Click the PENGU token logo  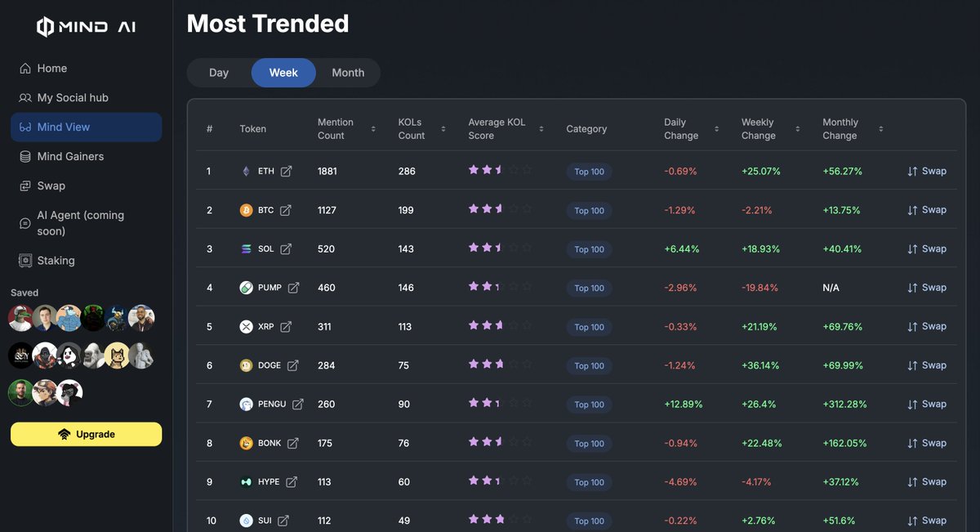click(246, 405)
